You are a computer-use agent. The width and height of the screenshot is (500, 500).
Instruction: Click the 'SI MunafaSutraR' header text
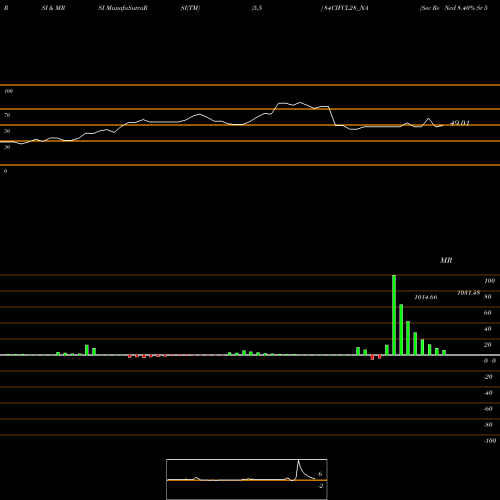123,8
